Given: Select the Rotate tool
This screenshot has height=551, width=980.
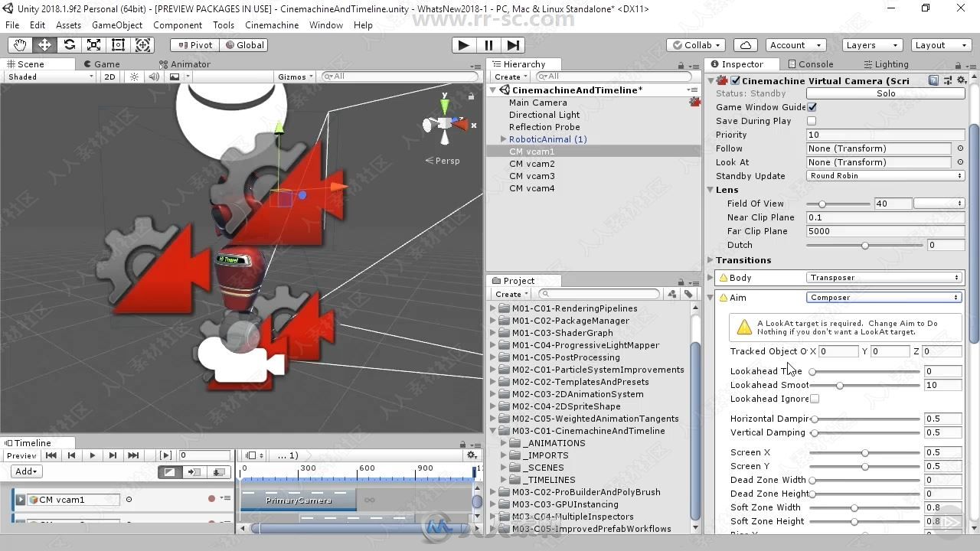Looking at the screenshot, I should click(x=69, y=45).
